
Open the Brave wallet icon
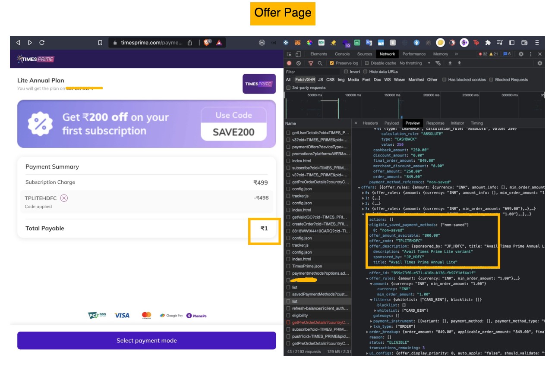(x=524, y=43)
